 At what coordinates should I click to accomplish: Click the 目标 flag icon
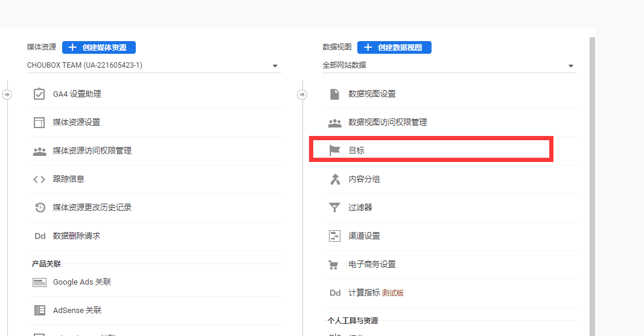pos(334,150)
